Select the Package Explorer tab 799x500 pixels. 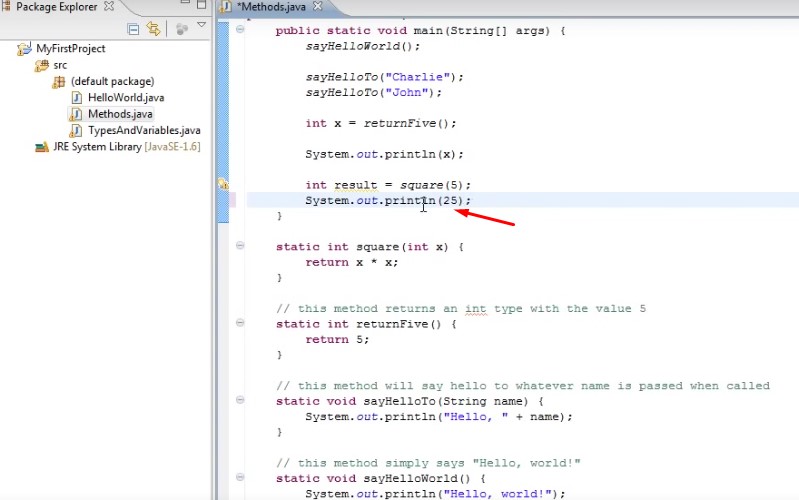[56, 7]
